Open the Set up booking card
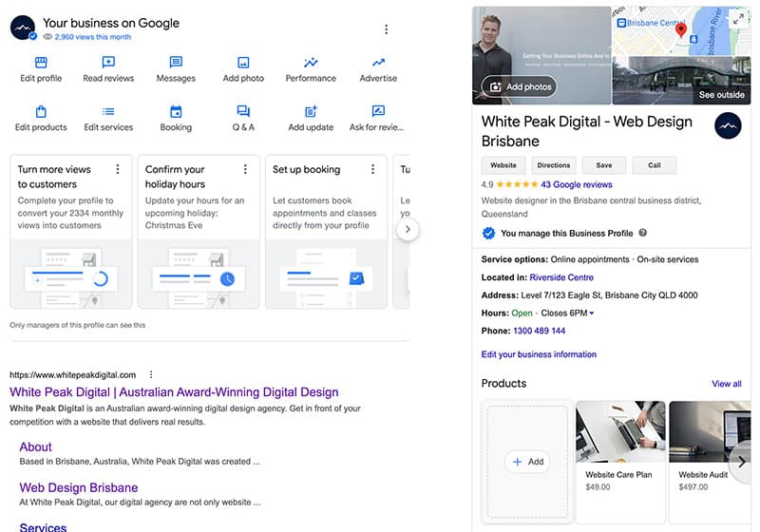 tap(326, 232)
